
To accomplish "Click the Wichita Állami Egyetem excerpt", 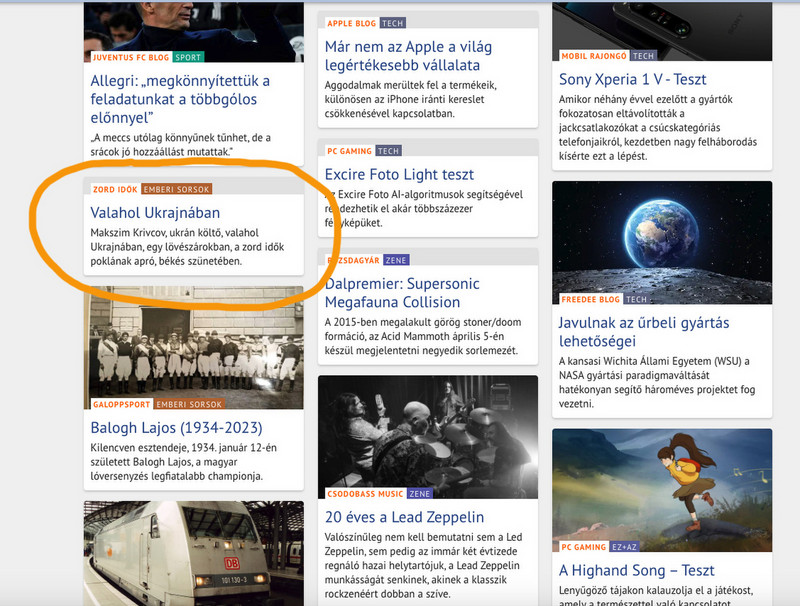I will [x=657, y=382].
